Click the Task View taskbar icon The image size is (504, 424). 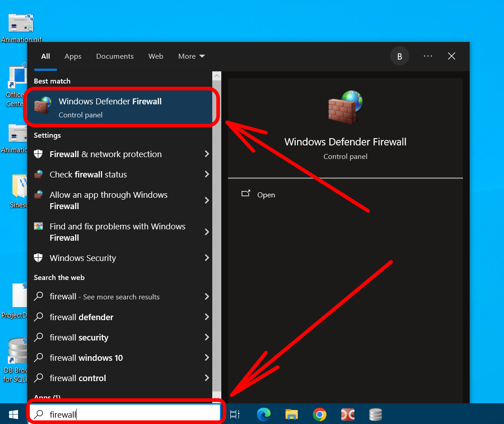pyautogui.click(x=235, y=414)
